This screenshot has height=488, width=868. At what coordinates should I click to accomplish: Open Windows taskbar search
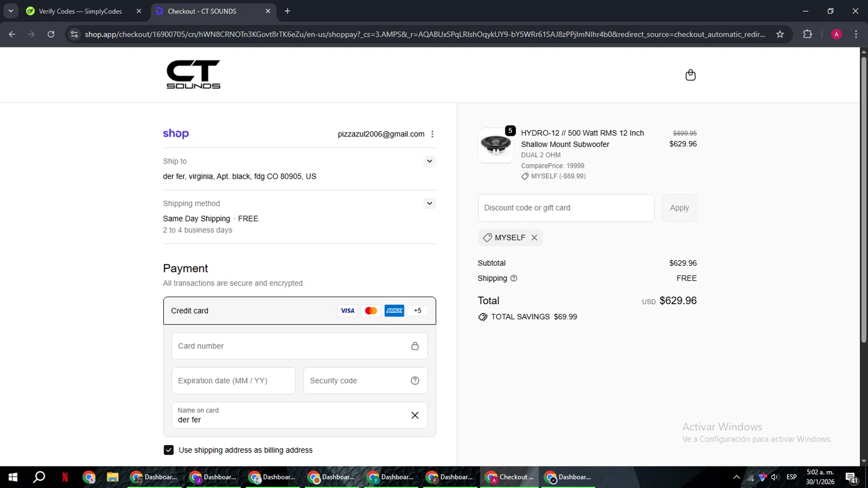pos(39,477)
